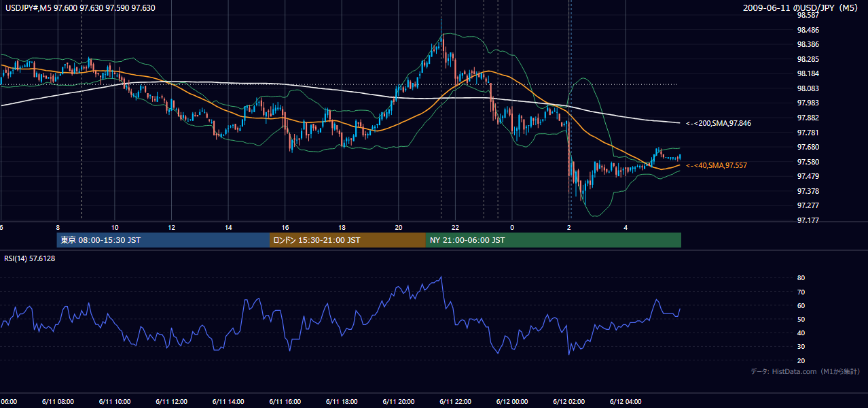Click price axis label 98.386
The image size is (868, 408).
tap(808, 44)
